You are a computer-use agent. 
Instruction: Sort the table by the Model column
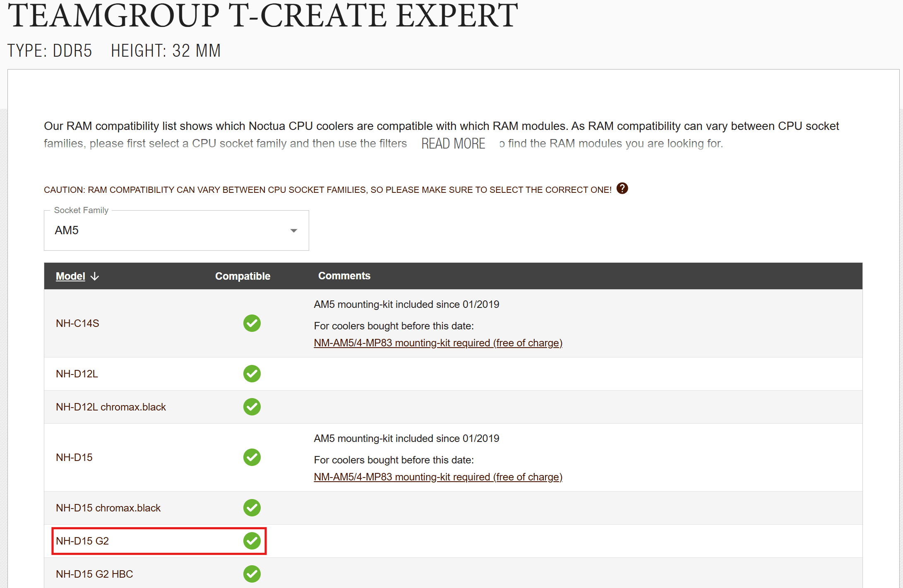point(70,276)
